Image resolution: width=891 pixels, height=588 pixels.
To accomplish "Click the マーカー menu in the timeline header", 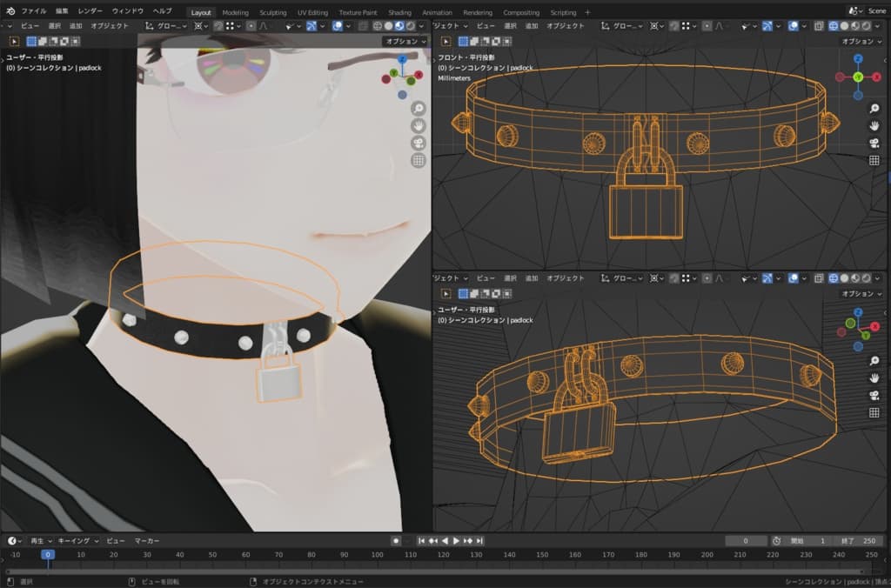I will (146, 541).
